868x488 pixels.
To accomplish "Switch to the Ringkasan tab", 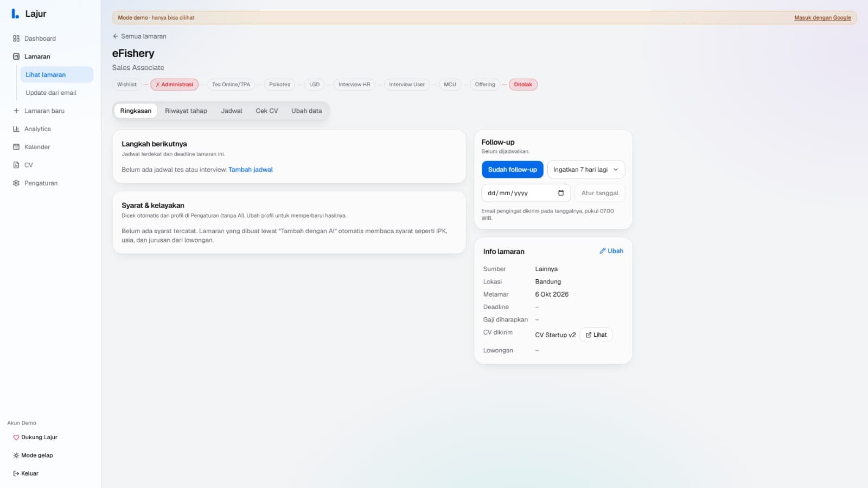I will (136, 111).
